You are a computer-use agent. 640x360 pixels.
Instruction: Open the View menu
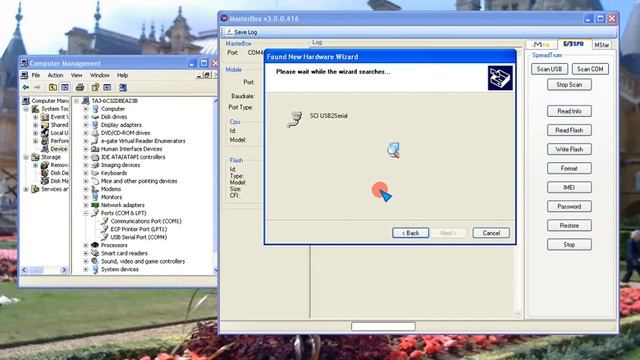click(76, 75)
